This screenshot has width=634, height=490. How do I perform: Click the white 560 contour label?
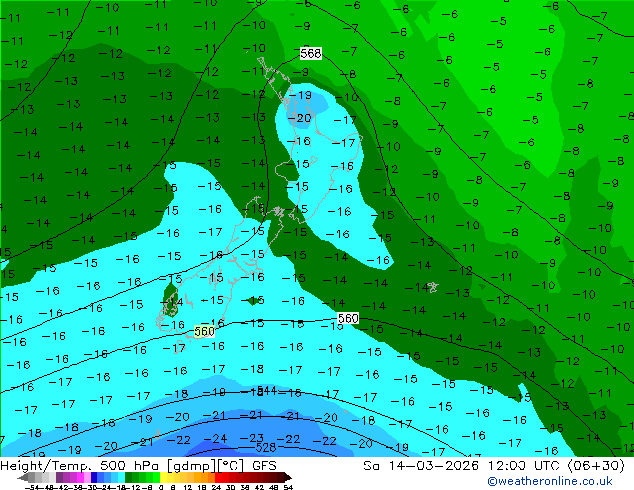pyautogui.click(x=348, y=318)
